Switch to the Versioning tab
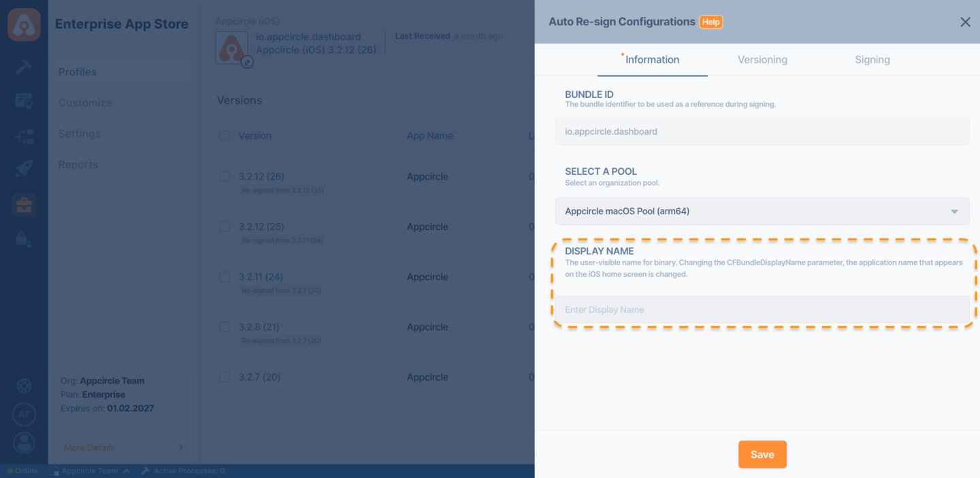 point(762,60)
